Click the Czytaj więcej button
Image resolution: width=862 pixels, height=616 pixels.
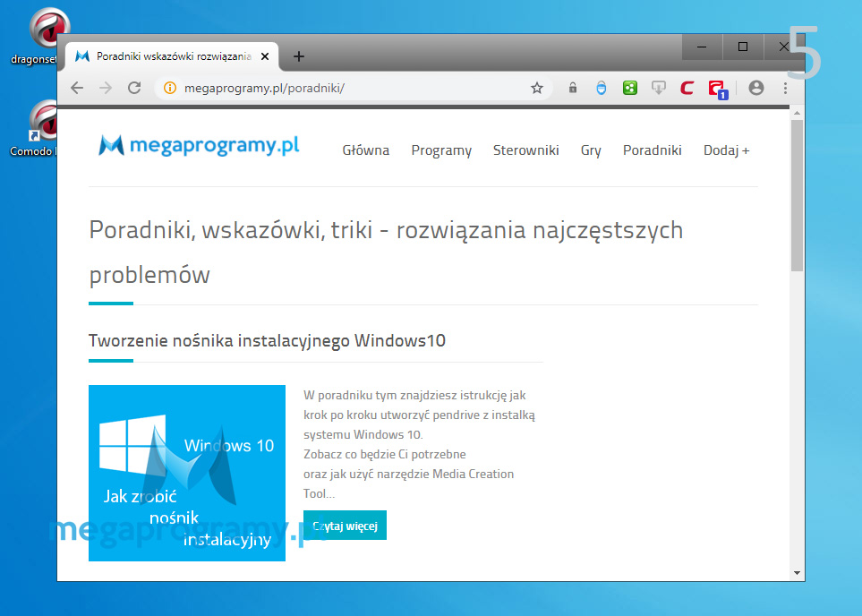(x=346, y=526)
